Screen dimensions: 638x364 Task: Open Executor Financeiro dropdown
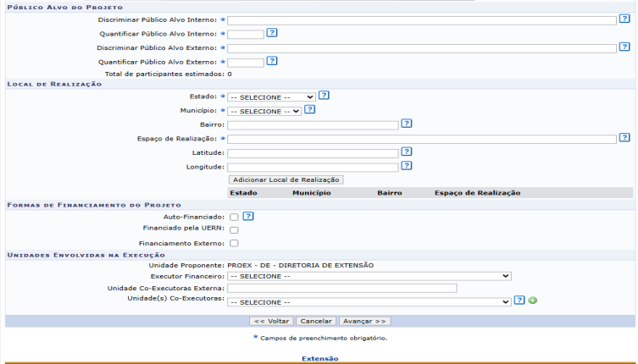tap(369, 276)
